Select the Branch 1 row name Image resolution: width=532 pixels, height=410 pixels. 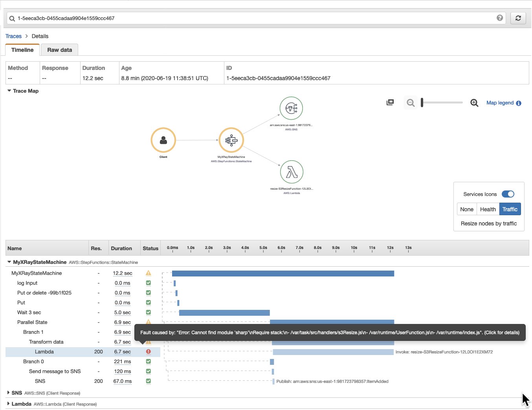(33, 332)
